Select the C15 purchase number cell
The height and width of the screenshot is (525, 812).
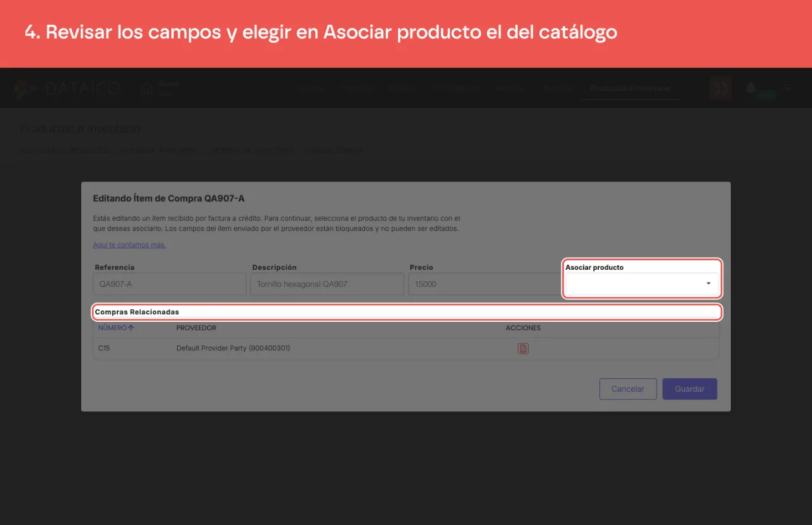pos(104,349)
